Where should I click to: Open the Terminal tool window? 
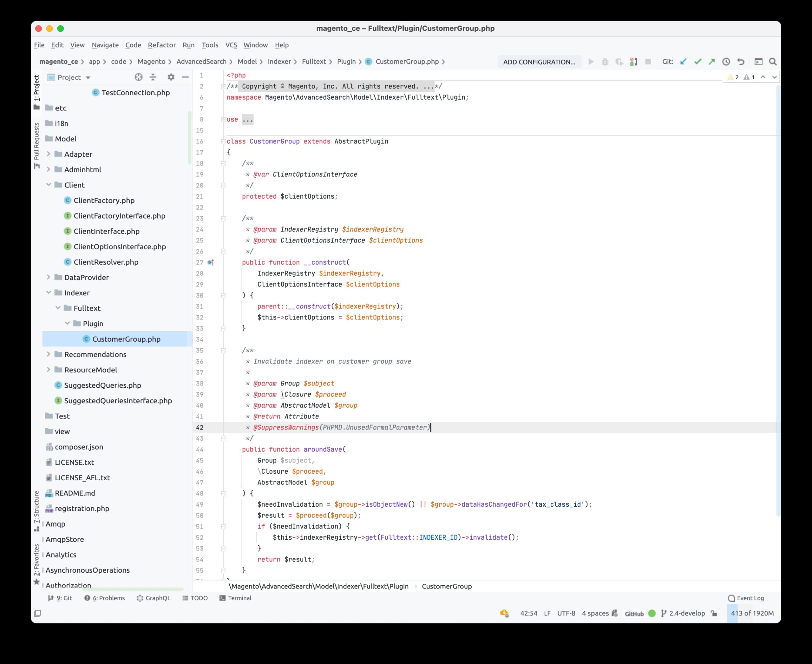pyautogui.click(x=235, y=598)
